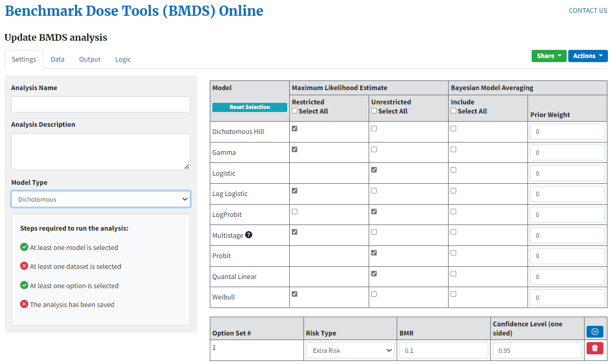Click 'Bayesian Model Averaging' header text
The width and height of the screenshot is (610, 364).
tap(492, 88)
